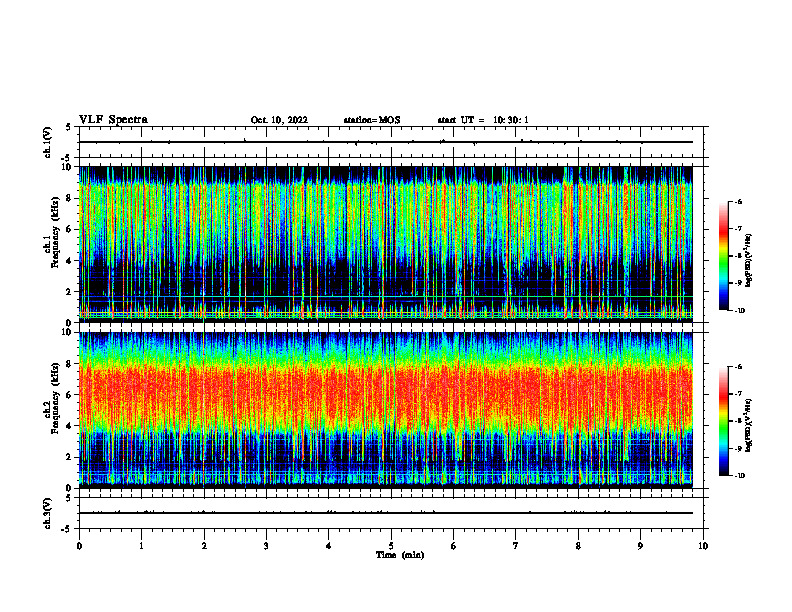792x612 pixels.
Task: Click the "6" tick on ch.2 frequency axis
Action: (x=70, y=395)
